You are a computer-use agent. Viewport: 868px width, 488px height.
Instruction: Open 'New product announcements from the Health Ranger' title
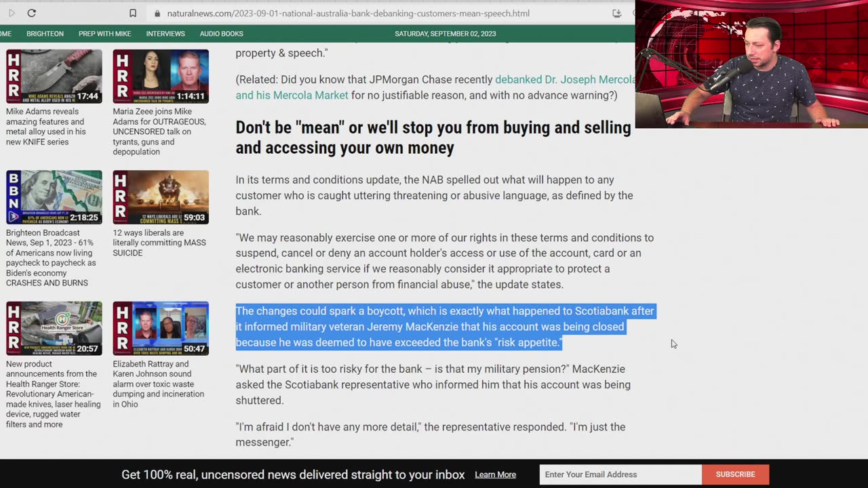coord(54,394)
